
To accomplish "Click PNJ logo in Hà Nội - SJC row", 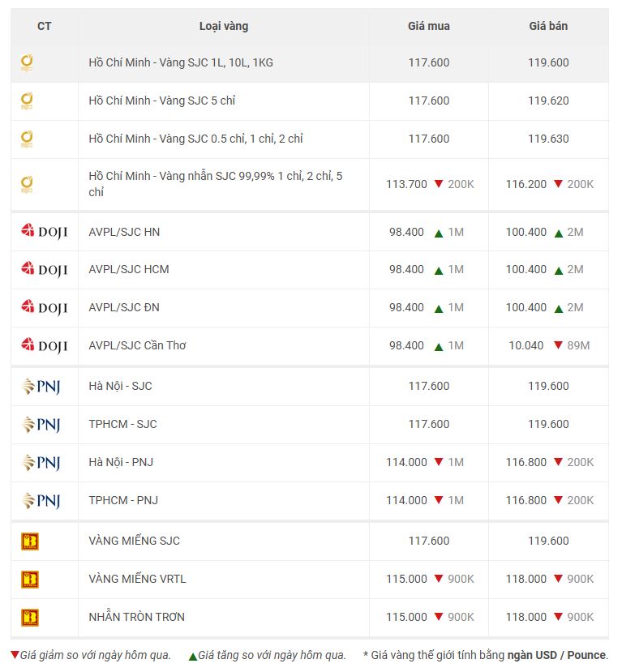I will (41, 387).
